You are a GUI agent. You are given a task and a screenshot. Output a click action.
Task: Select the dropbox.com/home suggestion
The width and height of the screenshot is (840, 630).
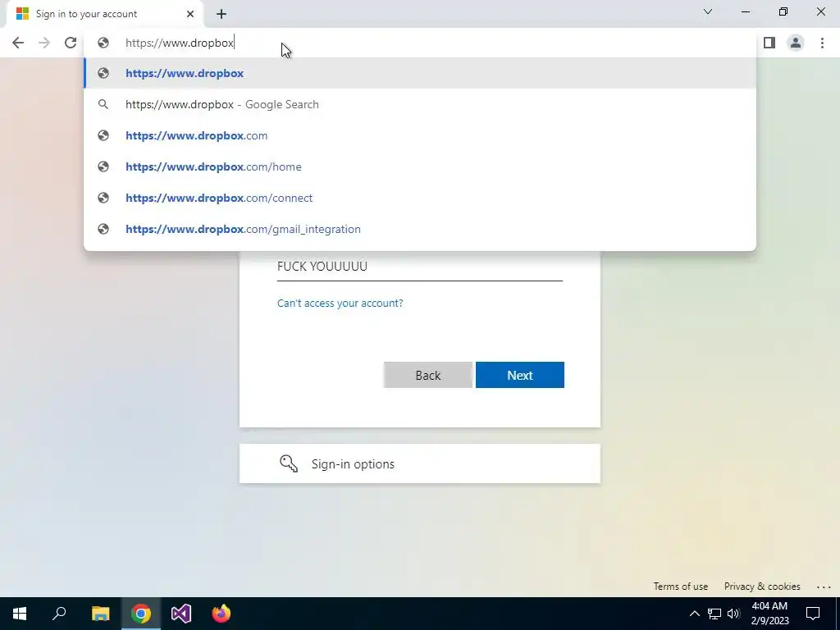click(420, 167)
